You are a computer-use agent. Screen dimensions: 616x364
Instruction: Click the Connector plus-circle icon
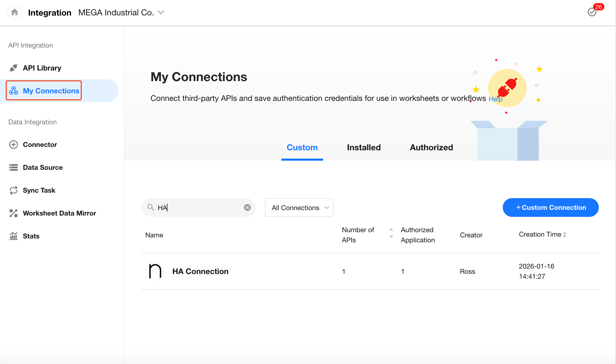[x=14, y=145]
